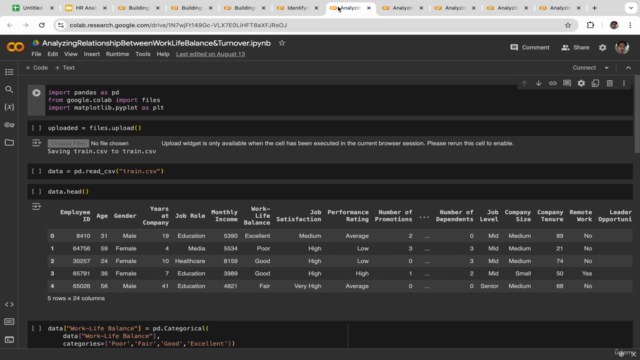Open the files folder icon in sidebar

[9, 142]
